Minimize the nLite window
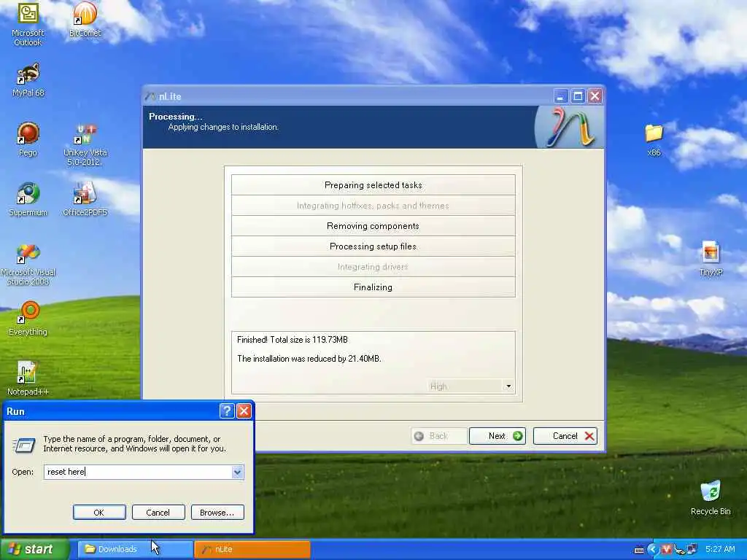 (561, 96)
